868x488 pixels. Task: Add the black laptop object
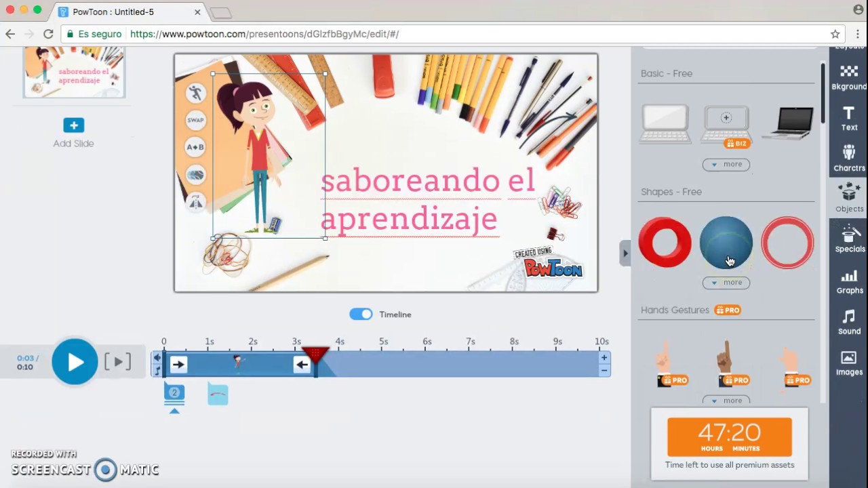click(x=787, y=123)
